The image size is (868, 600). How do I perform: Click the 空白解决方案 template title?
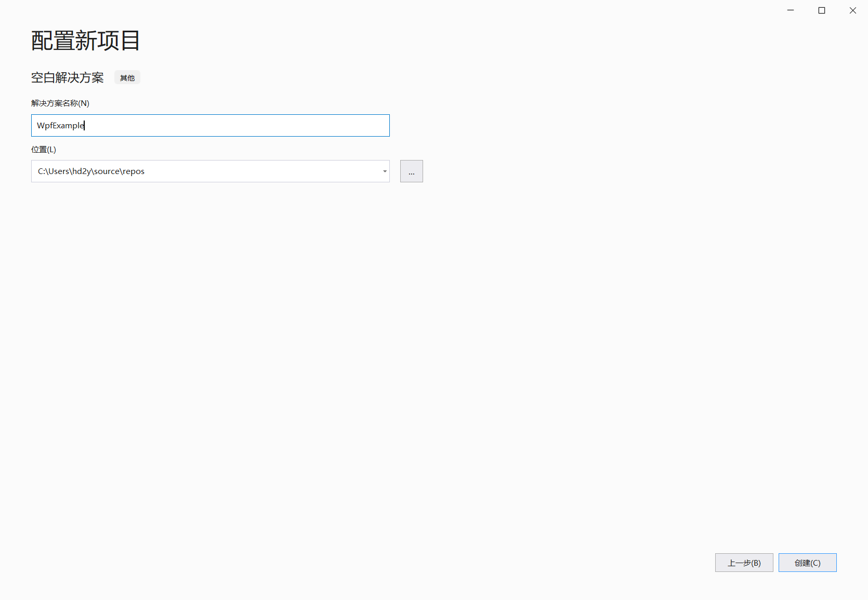(68, 78)
